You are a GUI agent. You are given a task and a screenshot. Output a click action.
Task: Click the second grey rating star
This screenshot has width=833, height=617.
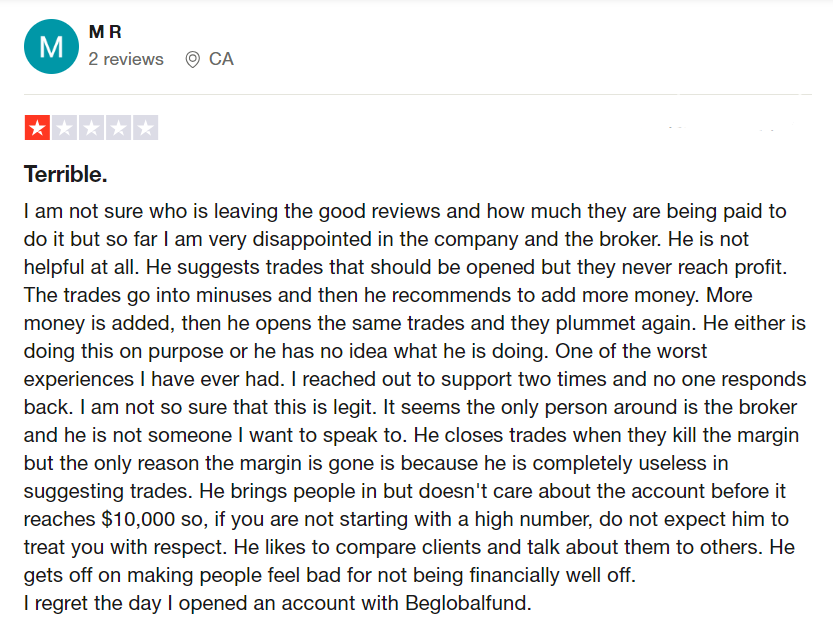pos(64,128)
